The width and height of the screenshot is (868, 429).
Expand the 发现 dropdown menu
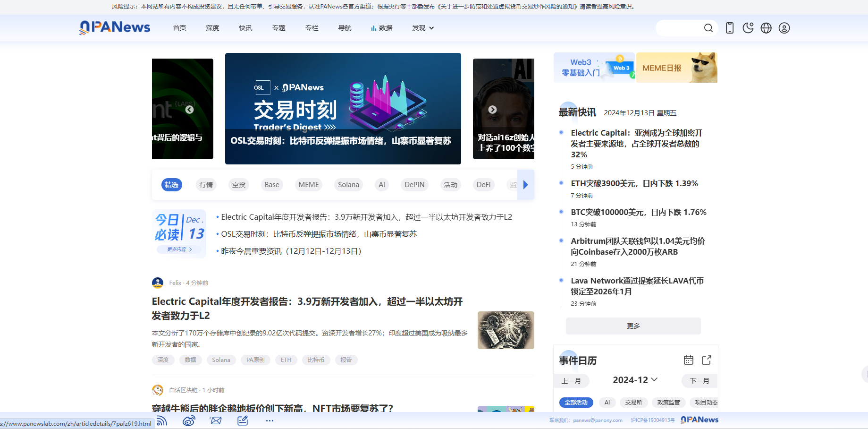(423, 28)
